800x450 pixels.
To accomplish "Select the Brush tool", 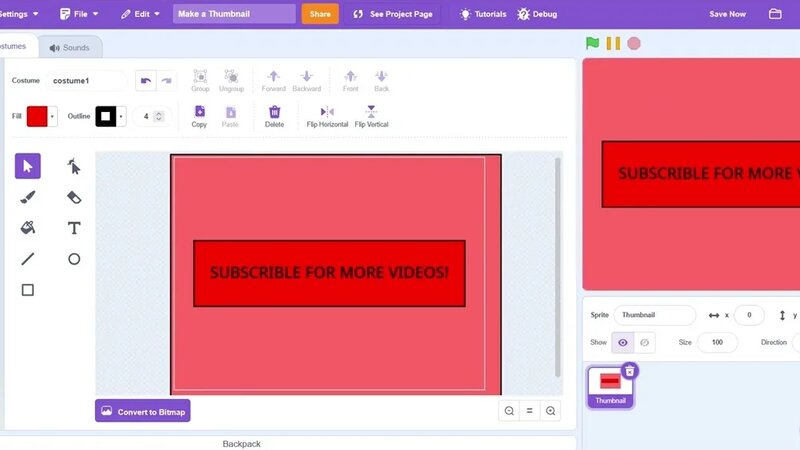I will (x=28, y=197).
